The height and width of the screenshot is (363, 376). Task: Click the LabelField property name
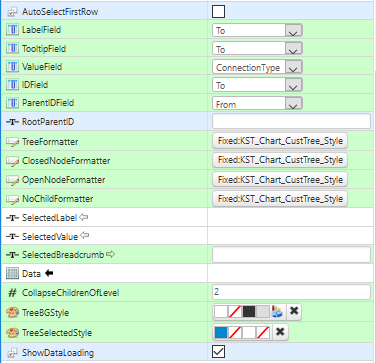click(x=41, y=30)
